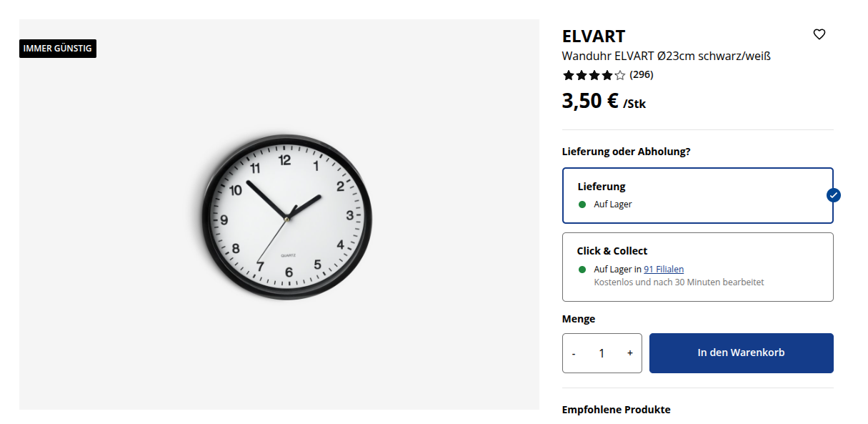
Task: Choose the Click & Collect option
Action: point(697,267)
